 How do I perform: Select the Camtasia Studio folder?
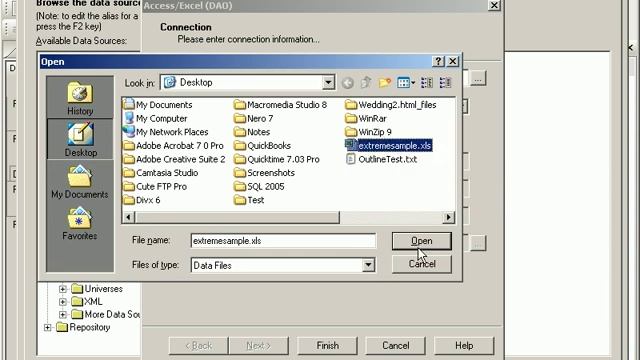click(x=161, y=173)
